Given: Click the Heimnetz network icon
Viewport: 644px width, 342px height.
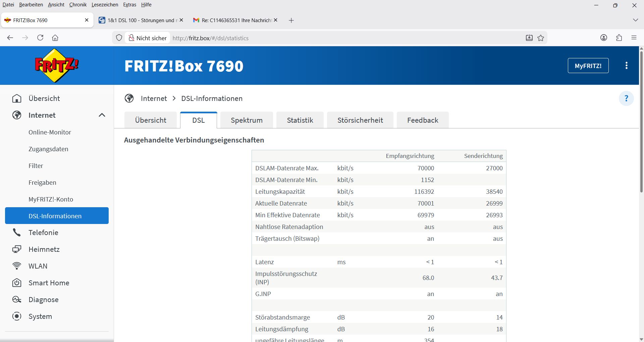Looking at the screenshot, I should click(x=17, y=249).
